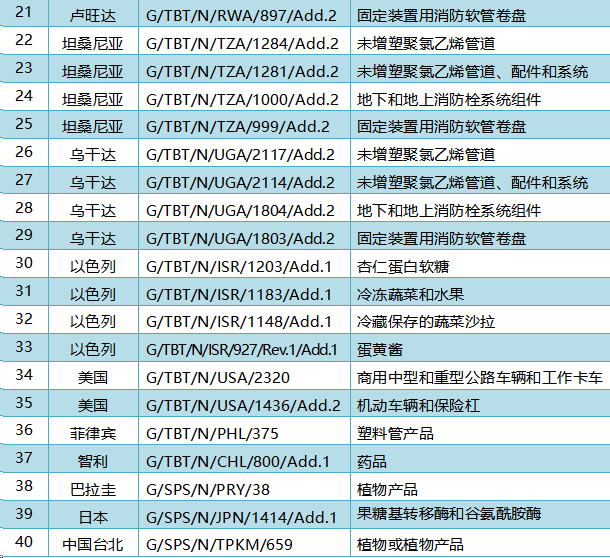Select cell G/SPS/N/TPKM/659

(244, 542)
